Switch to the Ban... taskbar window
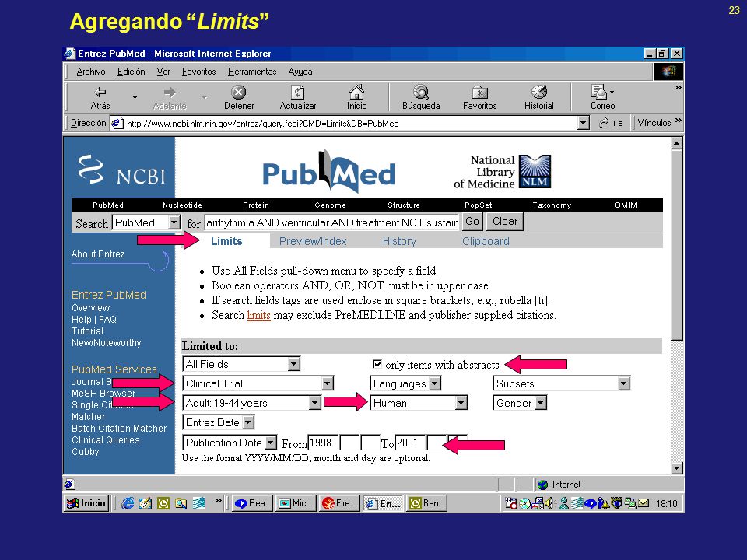This screenshot has height=560, width=747. [x=427, y=503]
